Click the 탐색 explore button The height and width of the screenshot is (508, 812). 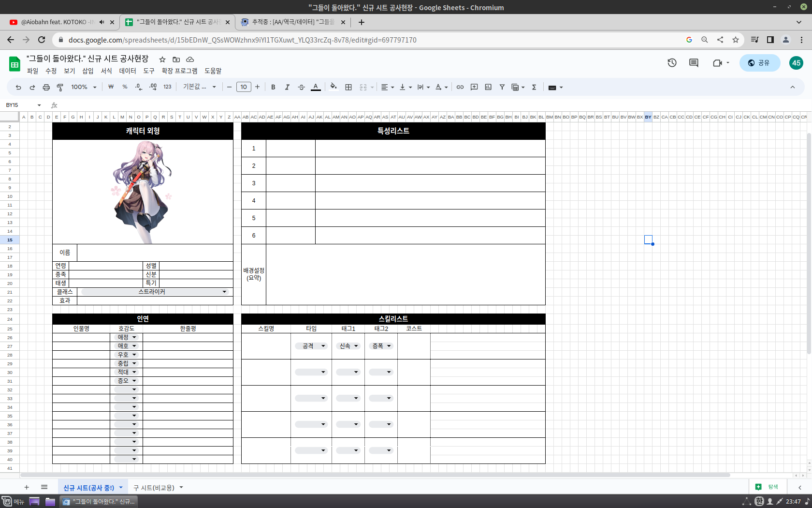[768, 487]
